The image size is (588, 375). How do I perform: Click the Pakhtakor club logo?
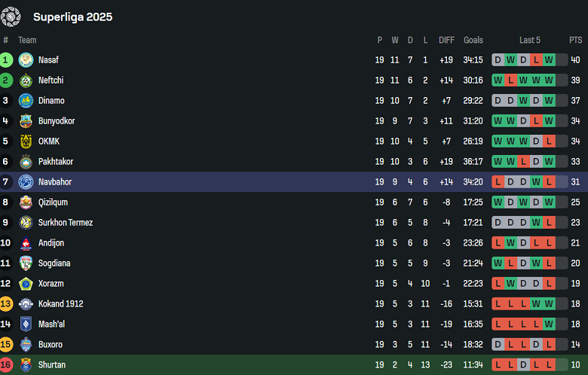26,162
